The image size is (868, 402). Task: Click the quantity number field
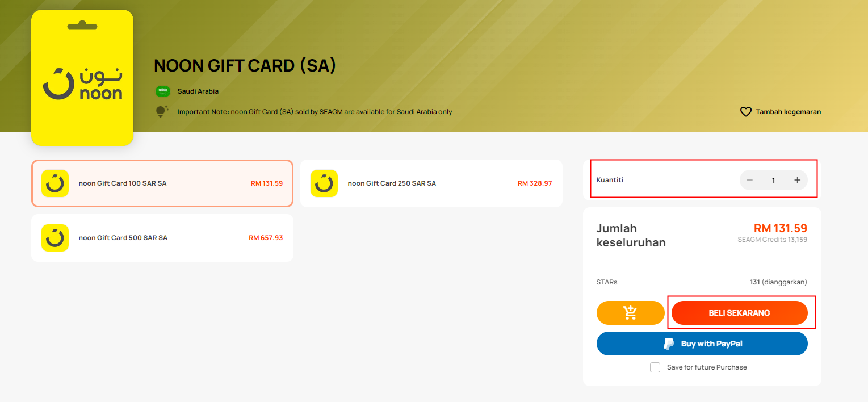tap(773, 180)
